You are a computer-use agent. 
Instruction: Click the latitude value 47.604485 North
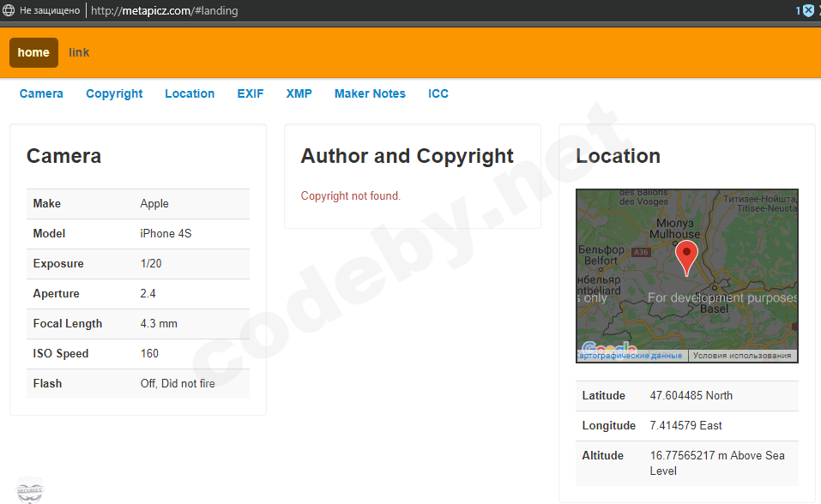[691, 396]
